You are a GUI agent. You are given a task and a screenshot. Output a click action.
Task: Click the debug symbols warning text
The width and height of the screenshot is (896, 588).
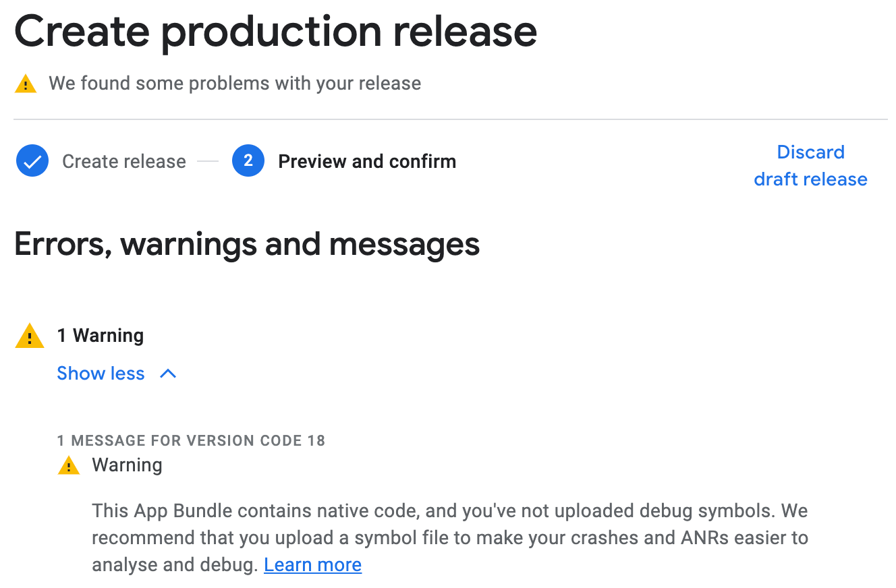click(x=450, y=537)
